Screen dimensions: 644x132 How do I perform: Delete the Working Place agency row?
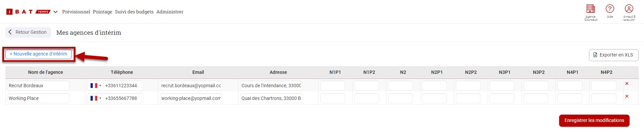point(627,96)
